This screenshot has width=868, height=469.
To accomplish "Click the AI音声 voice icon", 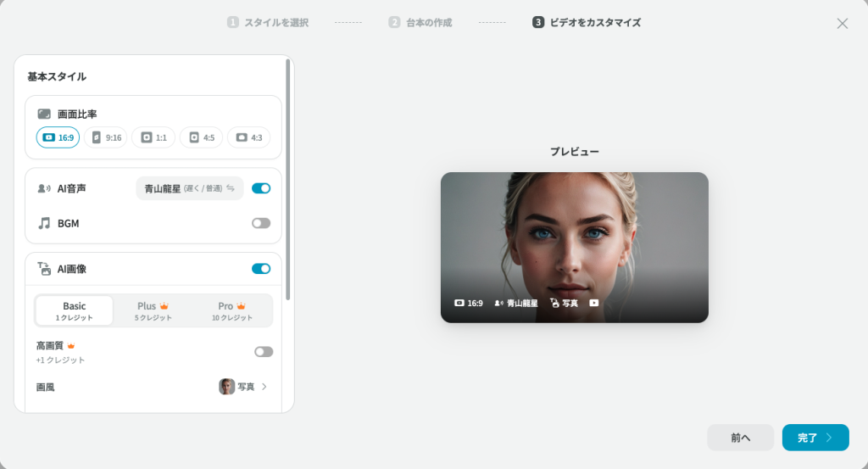I will tap(44, 188).
